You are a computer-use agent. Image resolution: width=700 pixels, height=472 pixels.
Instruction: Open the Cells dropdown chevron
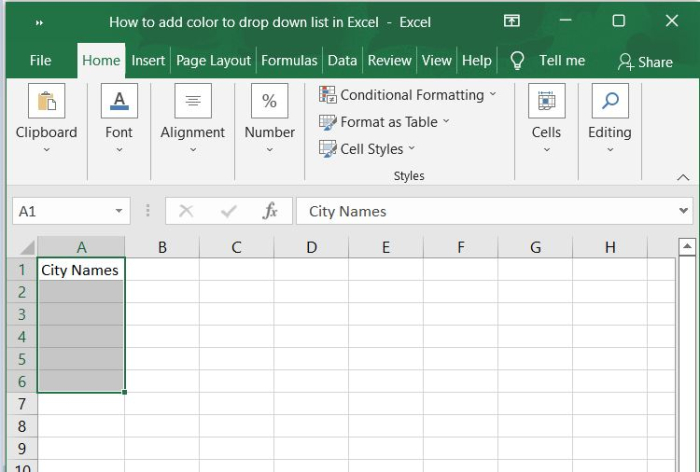(546, 150)
